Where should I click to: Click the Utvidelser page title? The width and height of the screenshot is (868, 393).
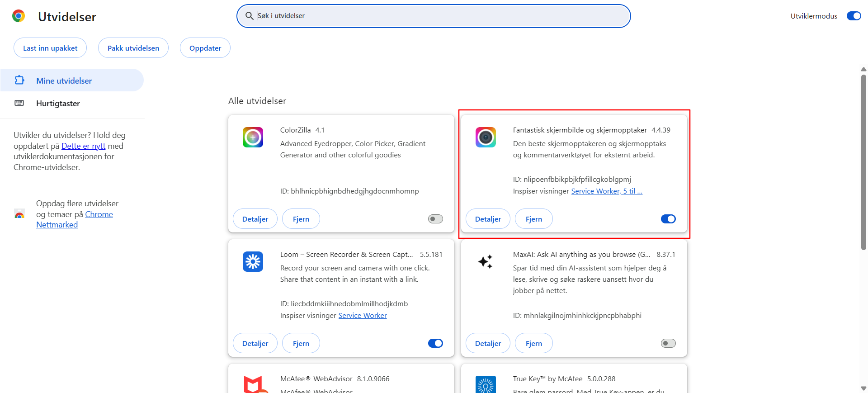coord(67,17)
